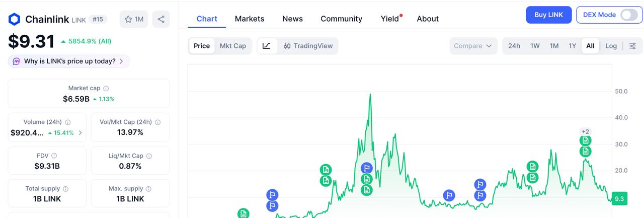
Task: Open the Markets tab
Action: pos(249,19)
